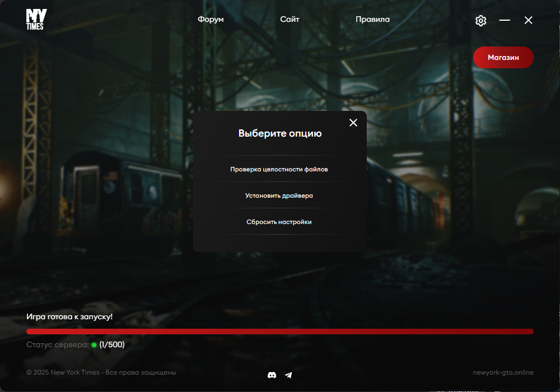Go to the Сайт menu item
Viewport: 560px width, 392px height.
(290, 20)
